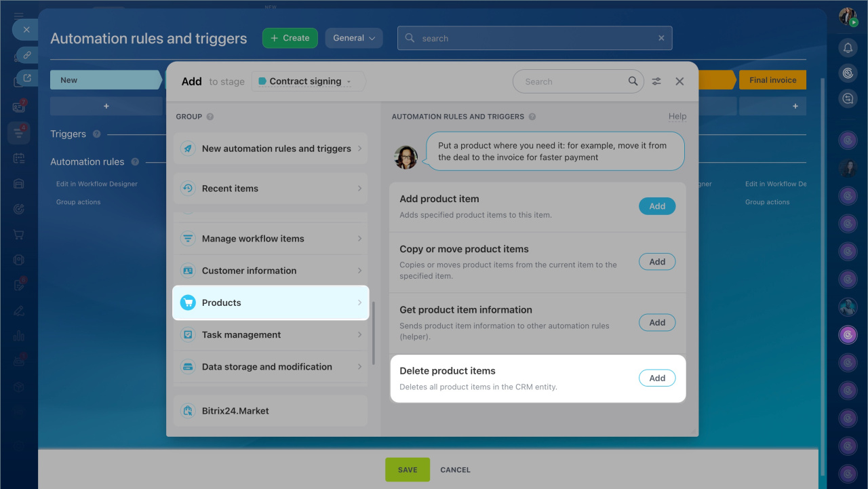This screenshot has height=489, width=868.
Task: Click the help question mark beside GROUP
Action: tap(210, 117)
